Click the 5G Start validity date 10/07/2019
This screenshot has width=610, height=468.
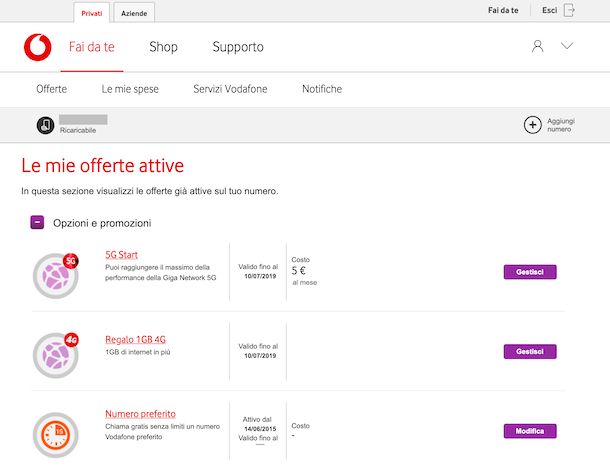[x=260, y=276]
